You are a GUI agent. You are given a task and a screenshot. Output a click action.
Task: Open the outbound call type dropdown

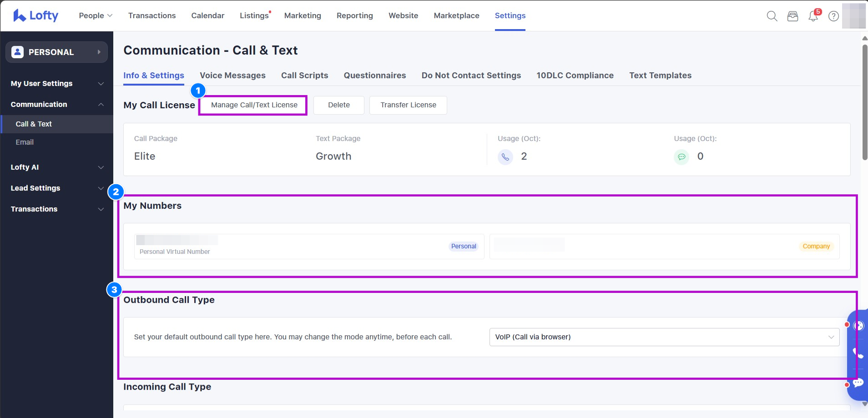[x=664, y=337]
